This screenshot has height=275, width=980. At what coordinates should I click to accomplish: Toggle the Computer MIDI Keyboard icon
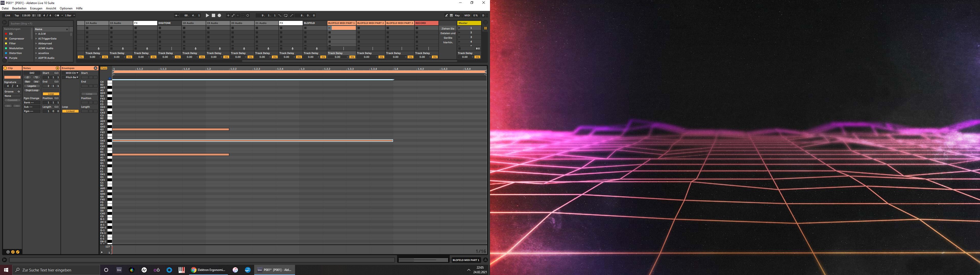[451, 16]
